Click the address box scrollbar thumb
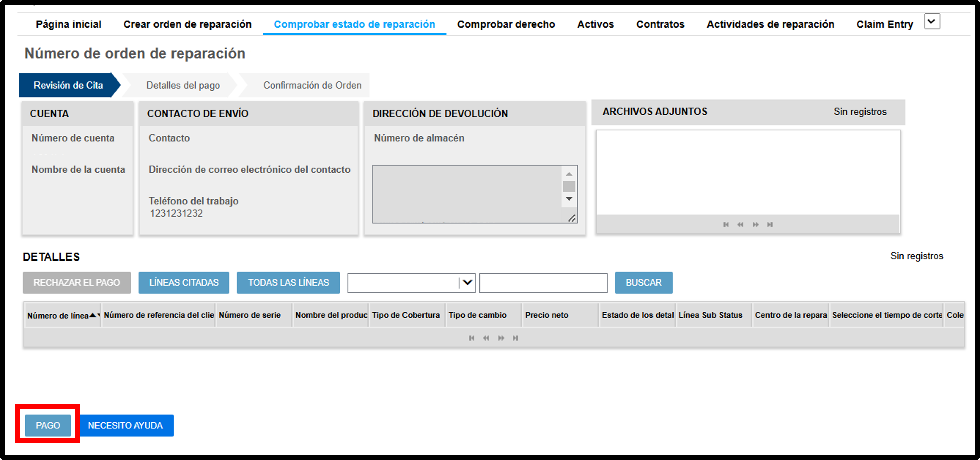 [x=569, y=186]
